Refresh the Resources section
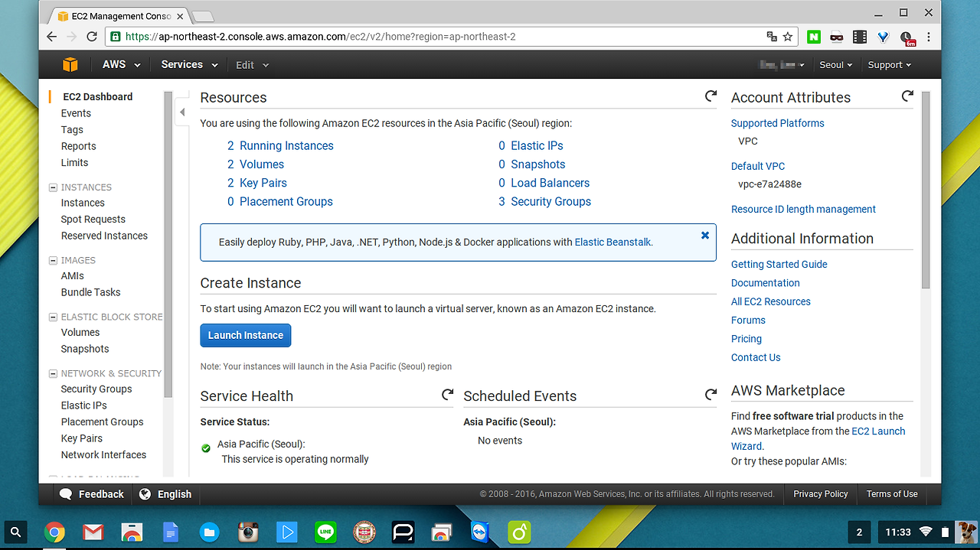 click(710, 96)
